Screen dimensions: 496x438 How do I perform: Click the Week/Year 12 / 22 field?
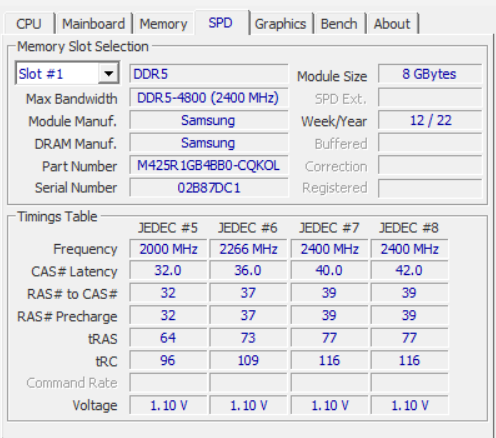430,120
